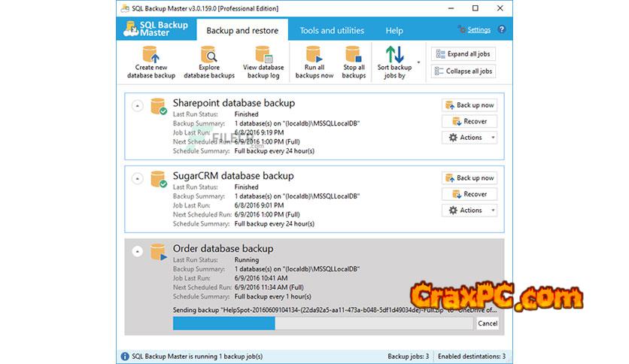This screenshot has width=629, height=364.
Task: Click Order backup 'Running' status text
Action: point(246,259)
